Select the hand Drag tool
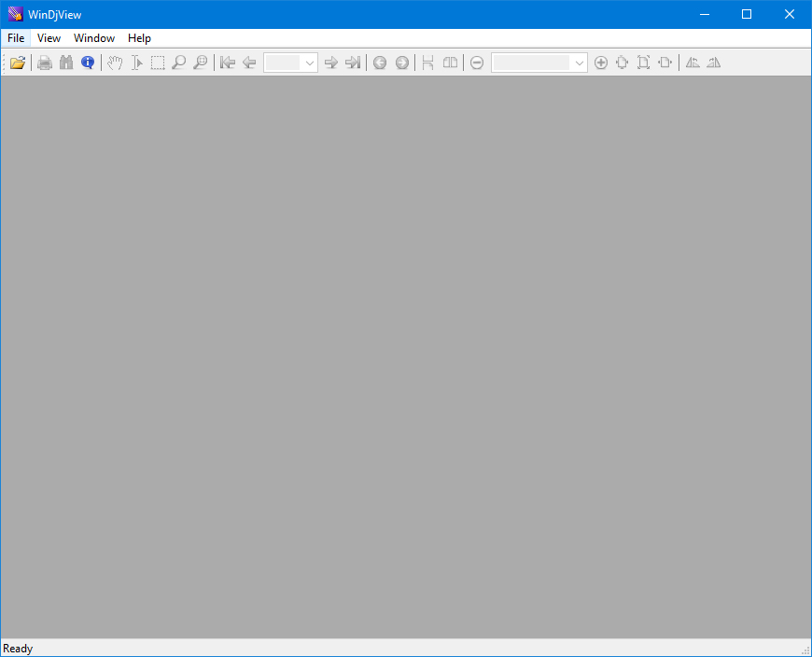Image resolution: width=812 pixels, height=657 pixels. click(x=115, y=63)
